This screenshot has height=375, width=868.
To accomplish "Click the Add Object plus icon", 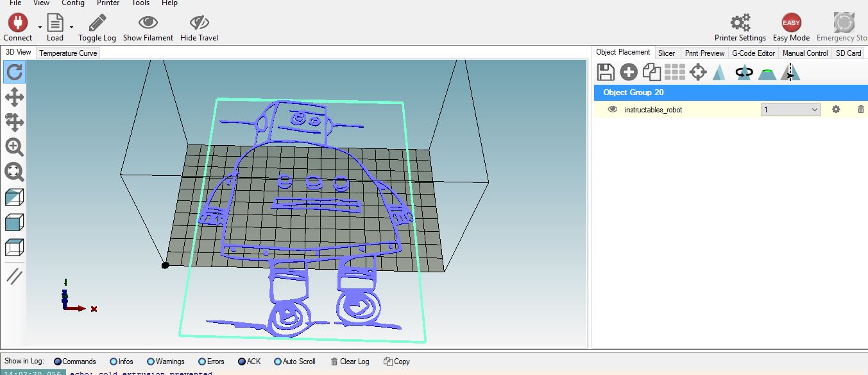I will pos(629,73).
